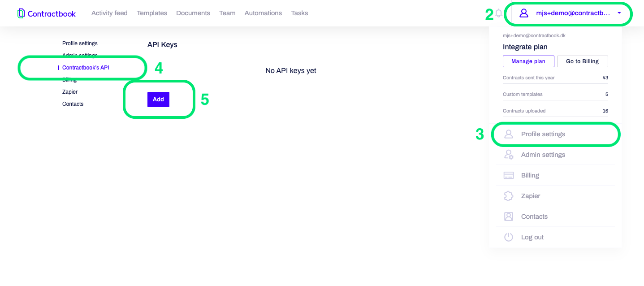This screenshot has height=286, width=644.
Task: Click the Contacts portrait icon in dropdown
Action: point(509,217)
